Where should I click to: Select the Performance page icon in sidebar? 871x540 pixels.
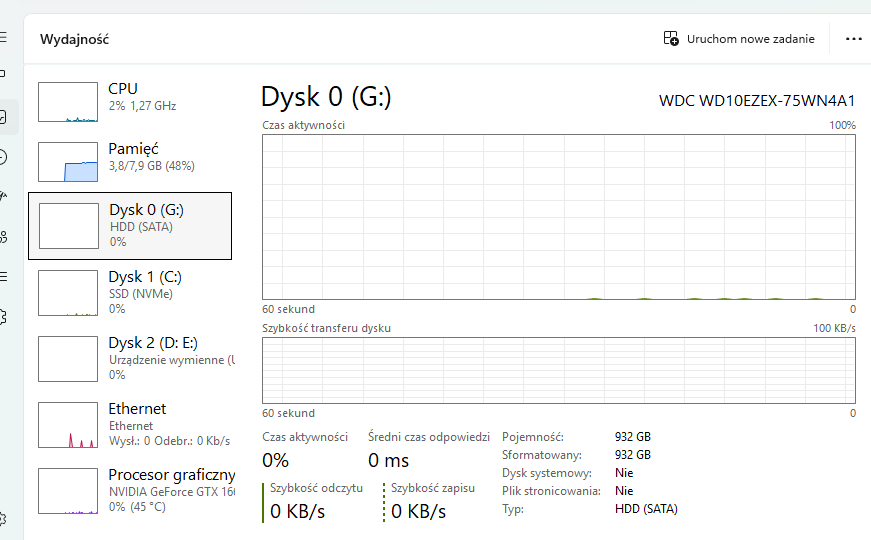tap(4, 116)
